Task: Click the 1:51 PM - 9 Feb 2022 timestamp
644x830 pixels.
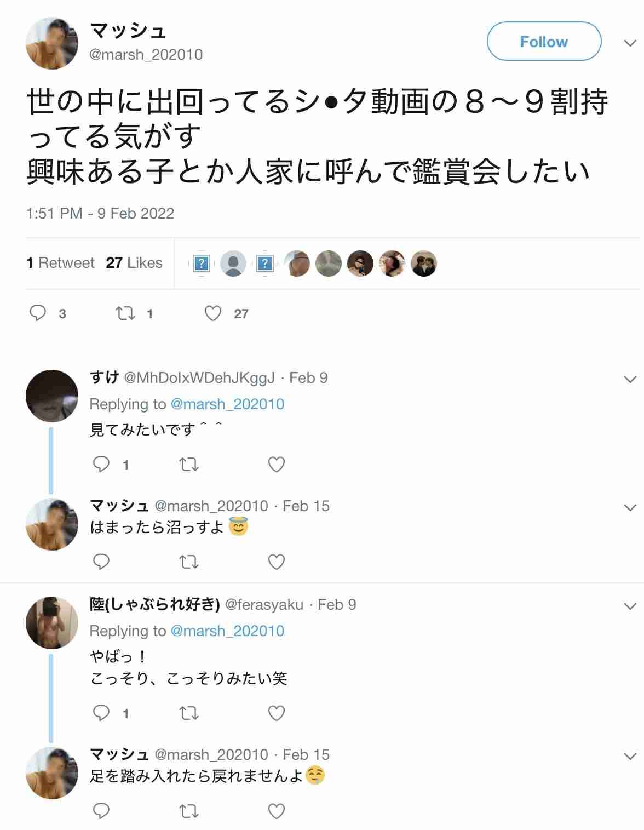Action: coord(100,213)
